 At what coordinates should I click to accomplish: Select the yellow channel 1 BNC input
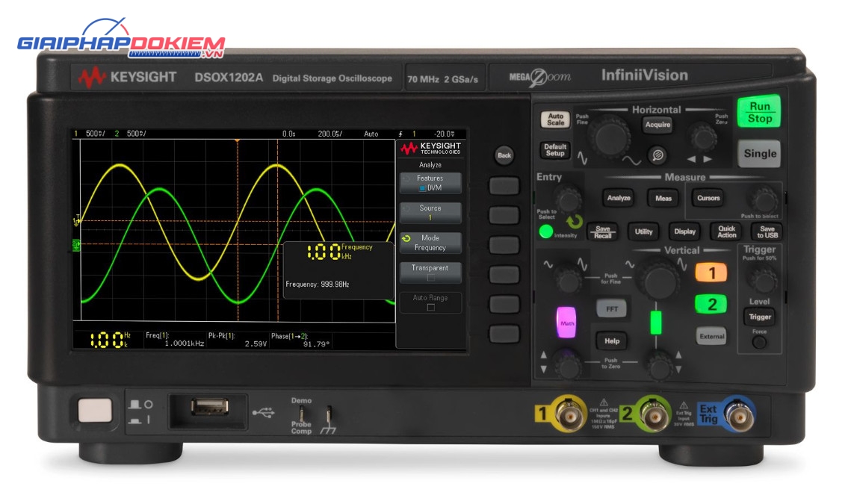coord(569,414)
